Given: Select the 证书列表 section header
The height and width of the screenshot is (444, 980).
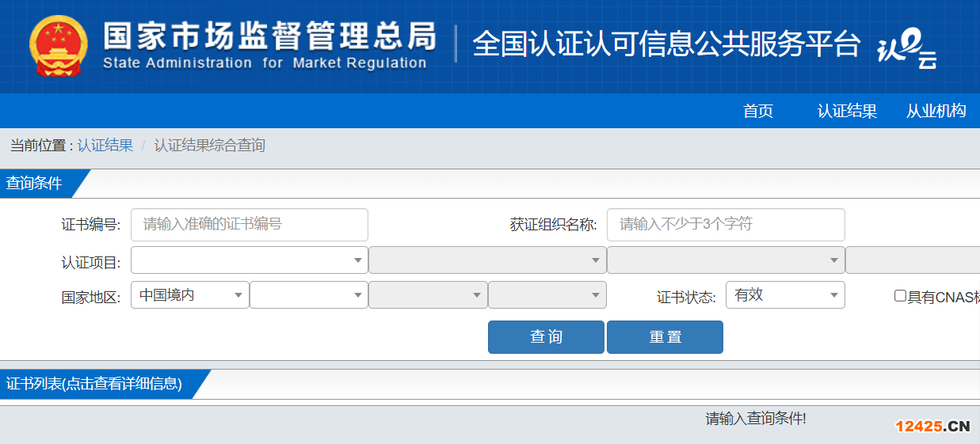Looking at the screenshot, I should 94,384.
